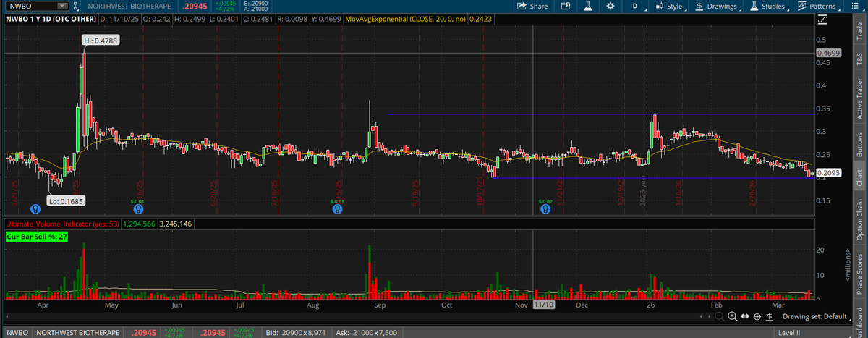Expand the NWBO symbol selector dropdown

click(62, 7)
